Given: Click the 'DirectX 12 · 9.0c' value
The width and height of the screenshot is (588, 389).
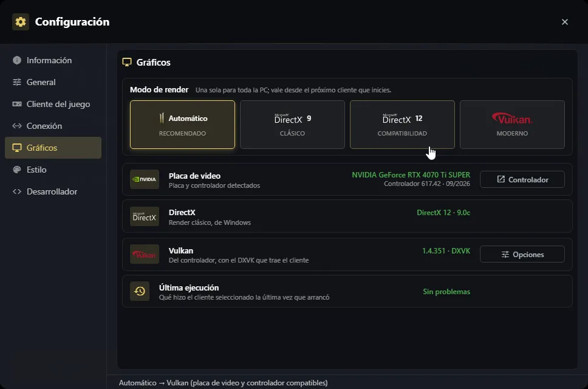Looking at the screenshot, I should coord(443,213).
